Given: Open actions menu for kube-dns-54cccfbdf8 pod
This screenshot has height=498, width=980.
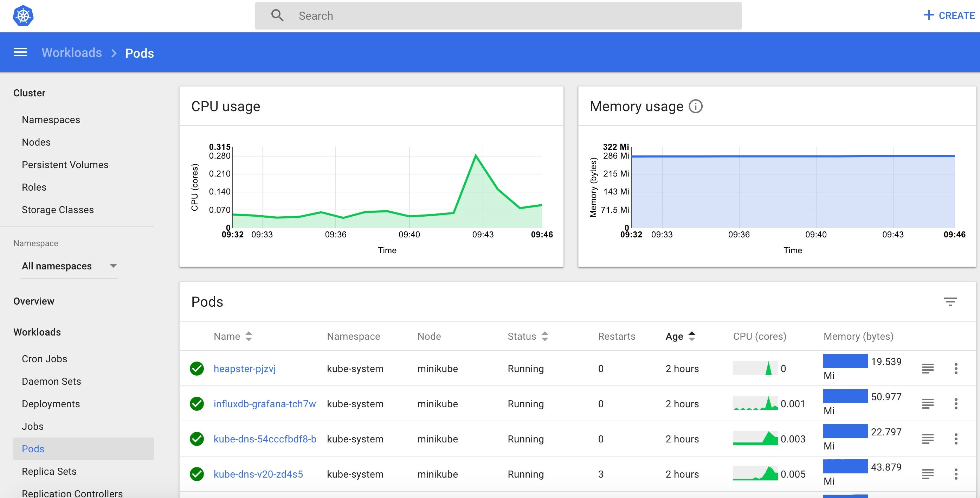Looking at the screenshot, I should pos(956,439).
